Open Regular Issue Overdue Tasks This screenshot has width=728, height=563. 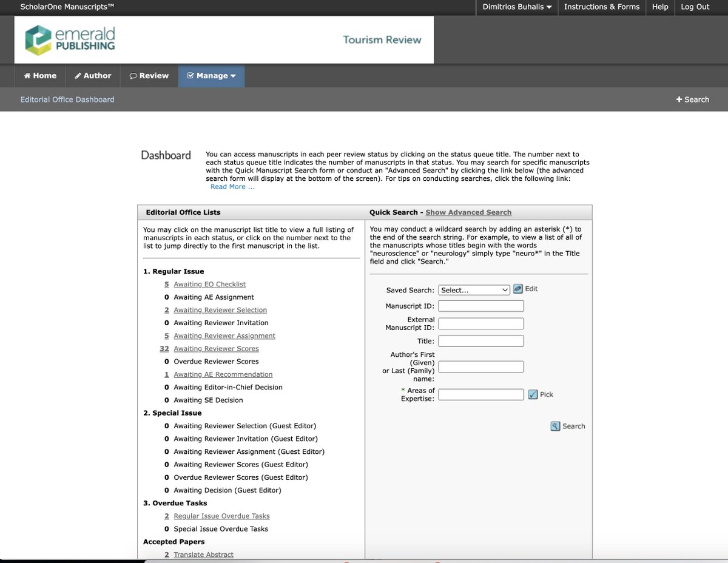tap(221, 516)
